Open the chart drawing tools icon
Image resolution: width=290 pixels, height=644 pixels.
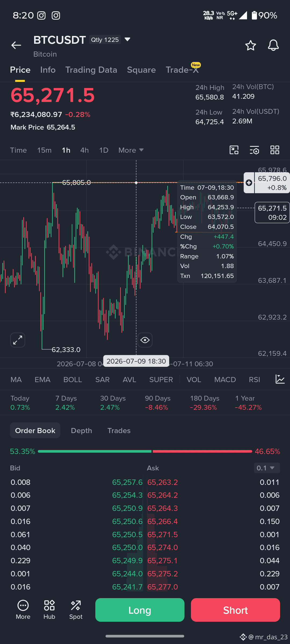click(x=234, y=150)
